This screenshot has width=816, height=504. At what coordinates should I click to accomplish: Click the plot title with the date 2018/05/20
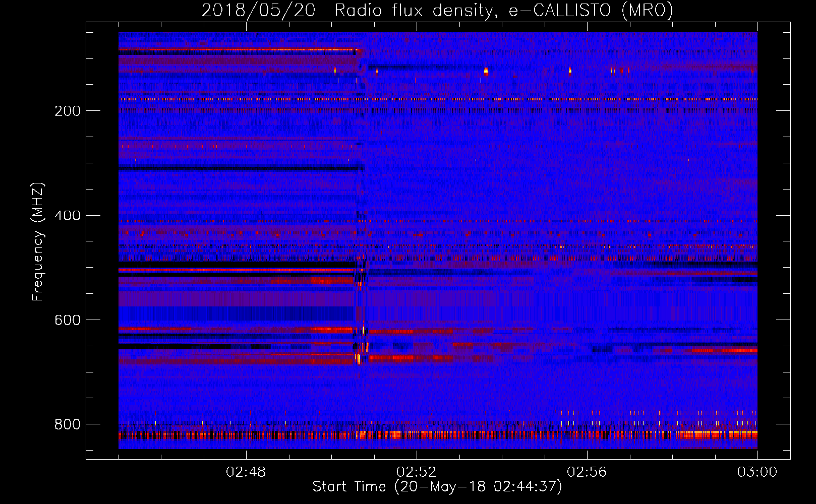click(x=437, y=11)
